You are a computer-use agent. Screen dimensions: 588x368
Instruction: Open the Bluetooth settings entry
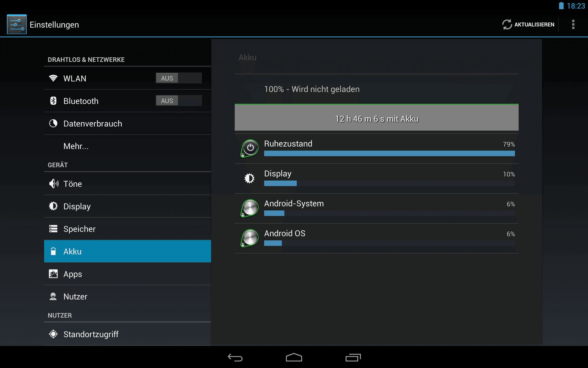click(127, 101)
